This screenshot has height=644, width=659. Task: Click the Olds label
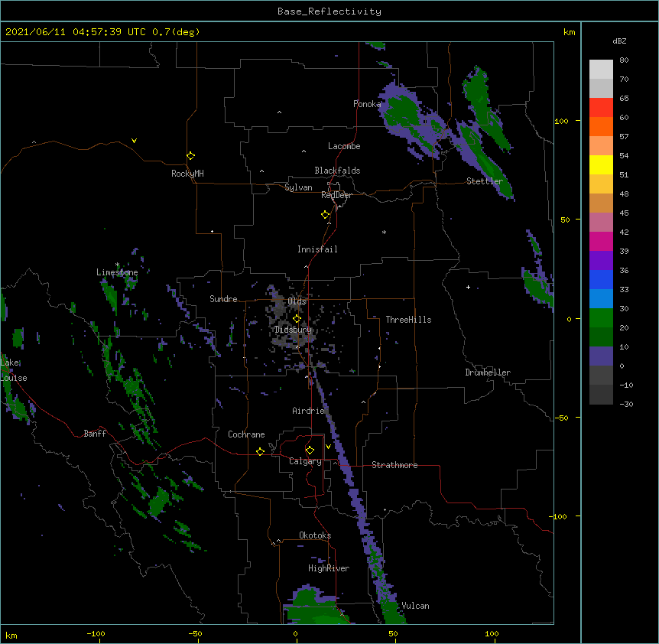tap(297, 301)
